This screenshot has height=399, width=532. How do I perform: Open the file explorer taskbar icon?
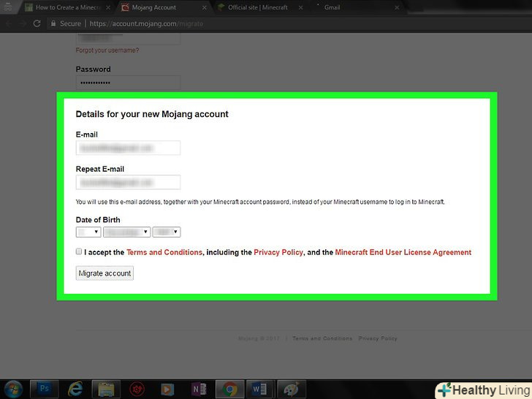click(106, 389)
